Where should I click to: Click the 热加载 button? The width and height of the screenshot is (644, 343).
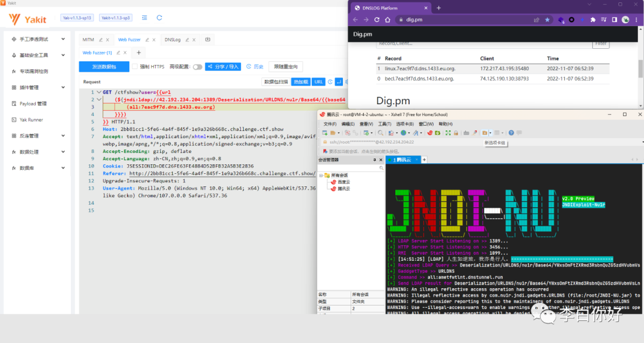(301, 82)
